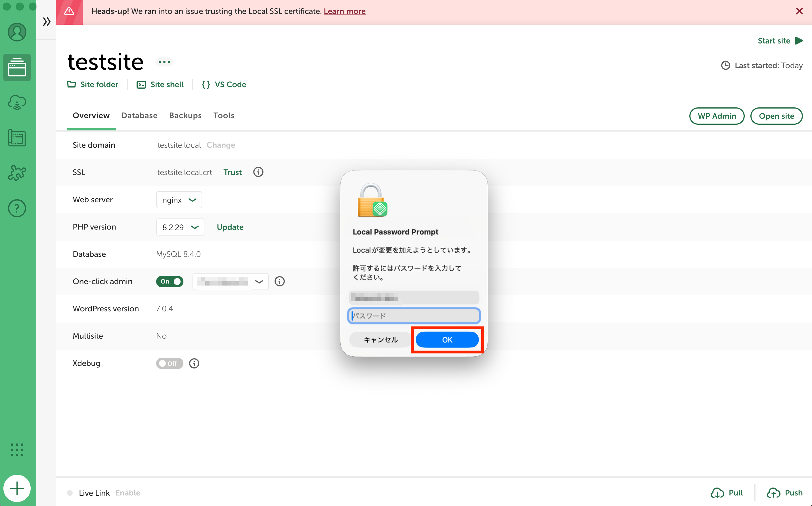Open Site folder

(x=93, y=84)
